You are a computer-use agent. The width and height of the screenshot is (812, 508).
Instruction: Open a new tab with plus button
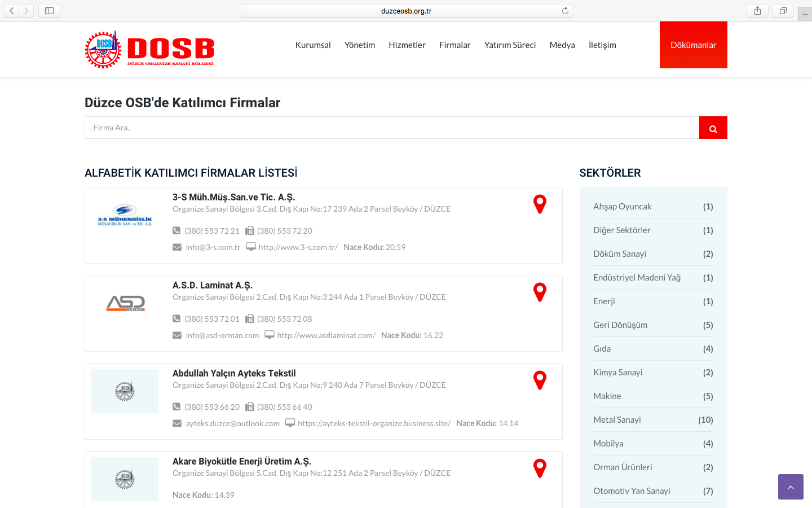point(805,14)
